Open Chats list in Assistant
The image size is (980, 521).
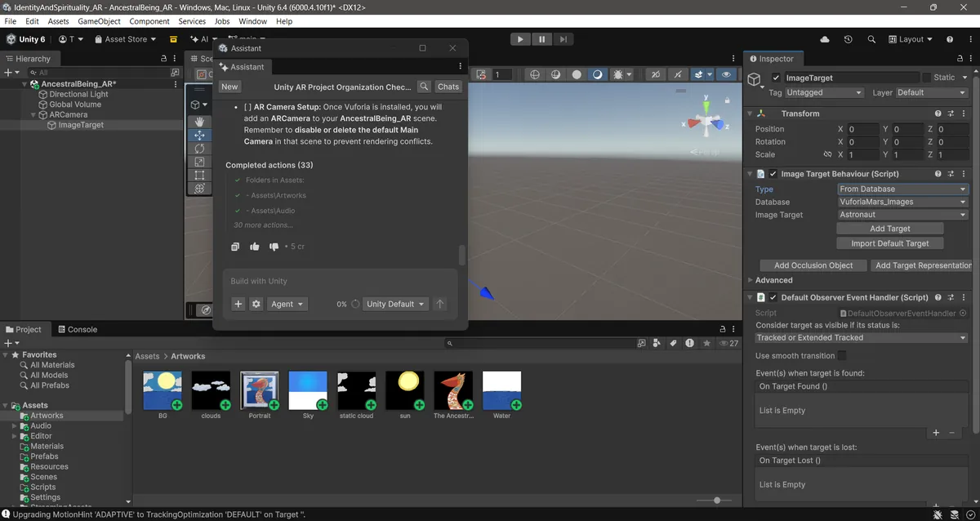pyautogui.click(x=448, y=87)
